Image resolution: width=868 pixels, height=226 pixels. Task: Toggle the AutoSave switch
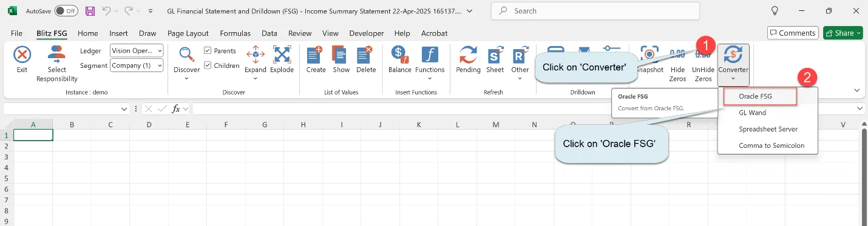tap(66, 11)
